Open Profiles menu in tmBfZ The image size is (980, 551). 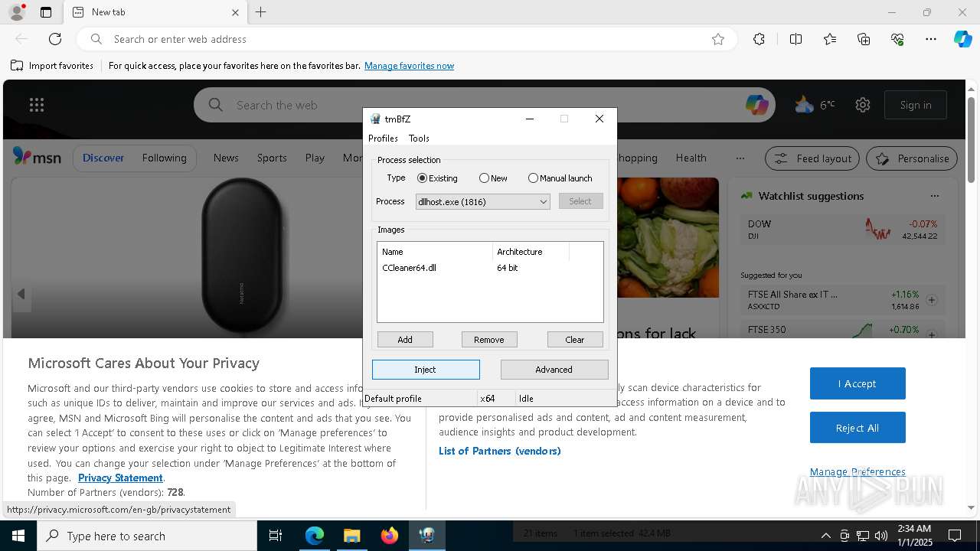pos(383,139)
